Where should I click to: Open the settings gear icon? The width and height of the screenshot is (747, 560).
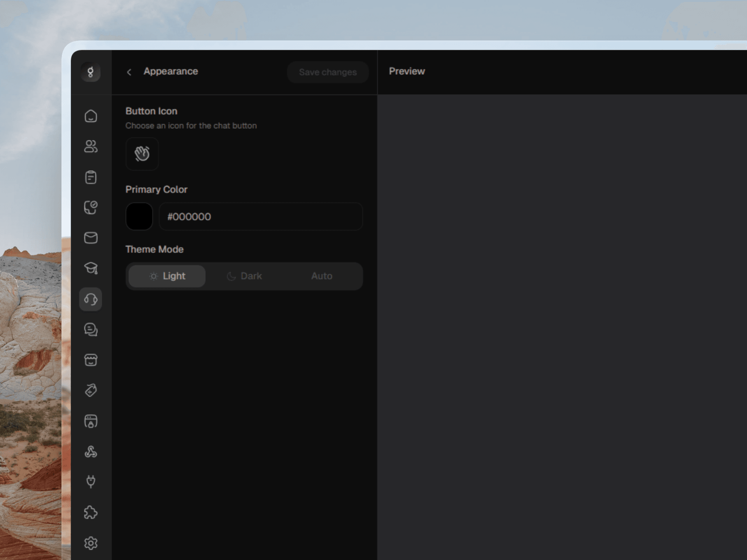pyautogui.click(x=91, y=543)
